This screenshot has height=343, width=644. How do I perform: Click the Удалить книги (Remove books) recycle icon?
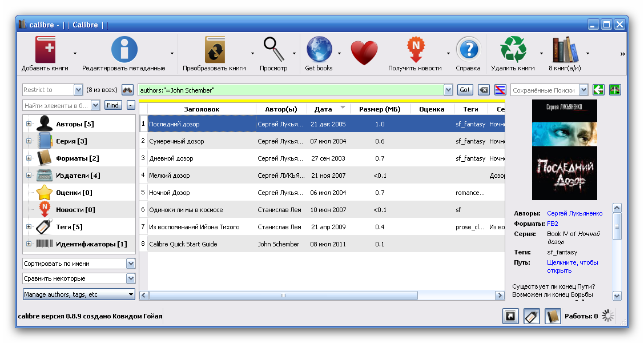click(x=513, y=49)
